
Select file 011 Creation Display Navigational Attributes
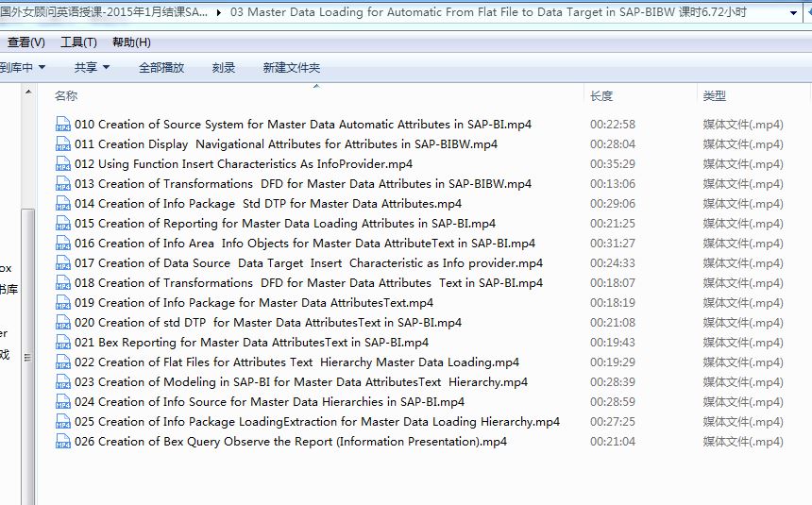tap(286, 144)
